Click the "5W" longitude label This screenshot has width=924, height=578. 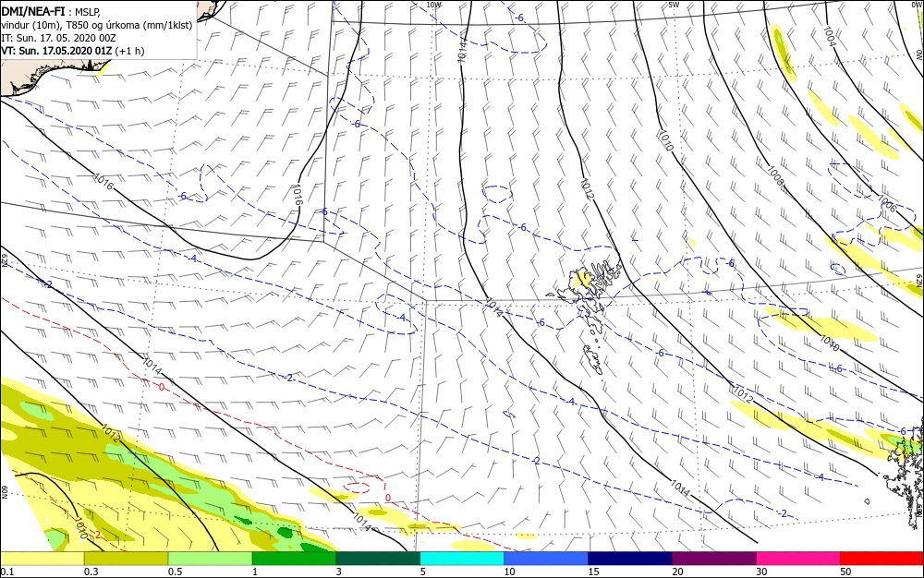coord(675,5)
